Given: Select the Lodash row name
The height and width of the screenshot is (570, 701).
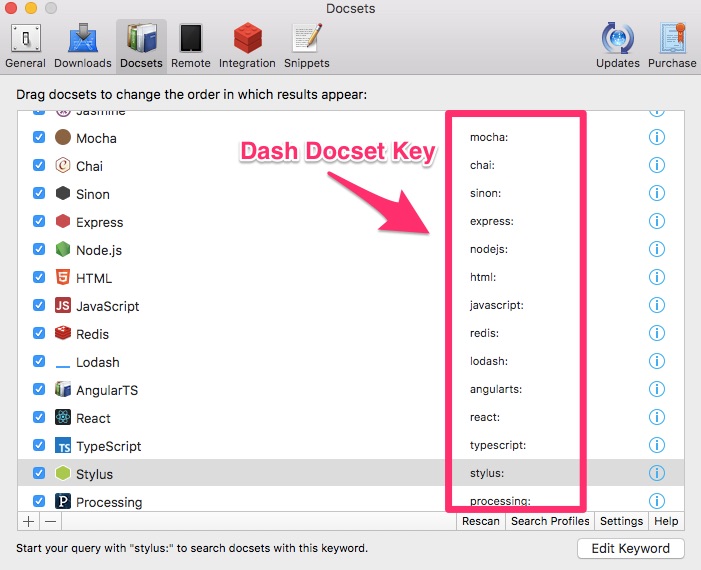Looking at the screenshot, I should click(x=97, y=362).
